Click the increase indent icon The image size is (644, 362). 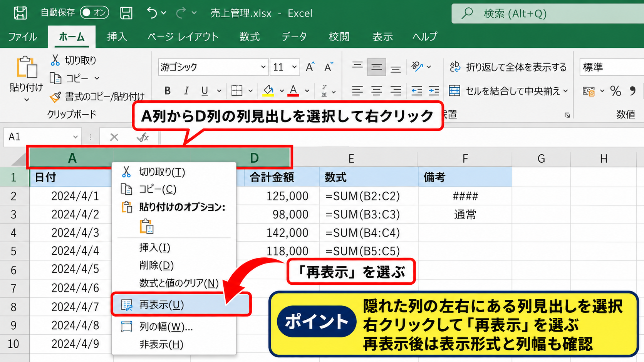pyautogui.click(x=434, y=91)
